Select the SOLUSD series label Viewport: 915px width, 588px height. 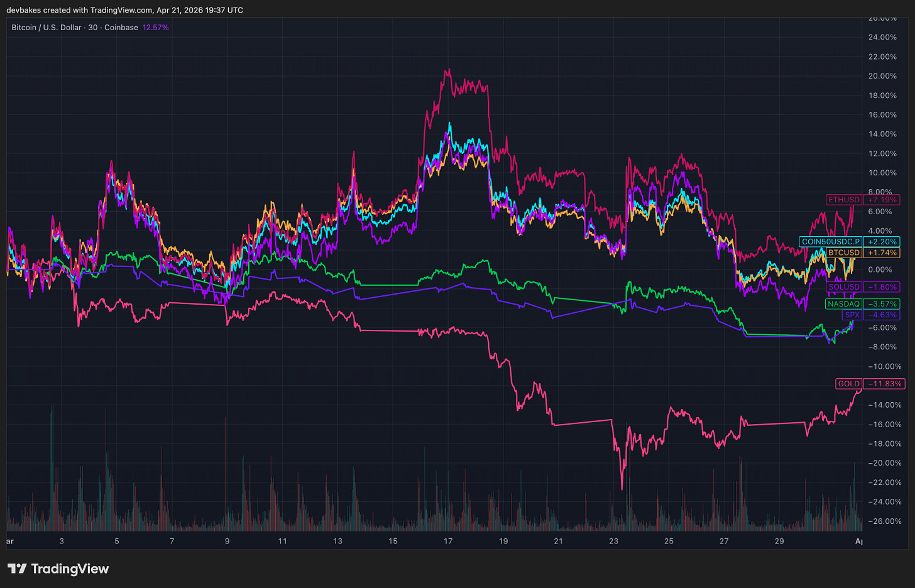point(844,287)
